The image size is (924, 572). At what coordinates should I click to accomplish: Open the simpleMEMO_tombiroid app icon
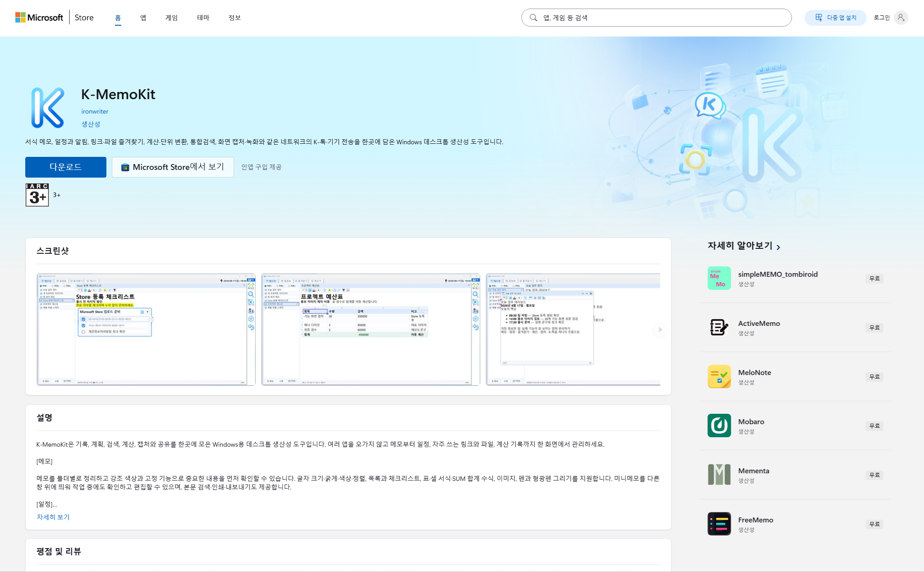pyautogui.click(x=719, y=278)
